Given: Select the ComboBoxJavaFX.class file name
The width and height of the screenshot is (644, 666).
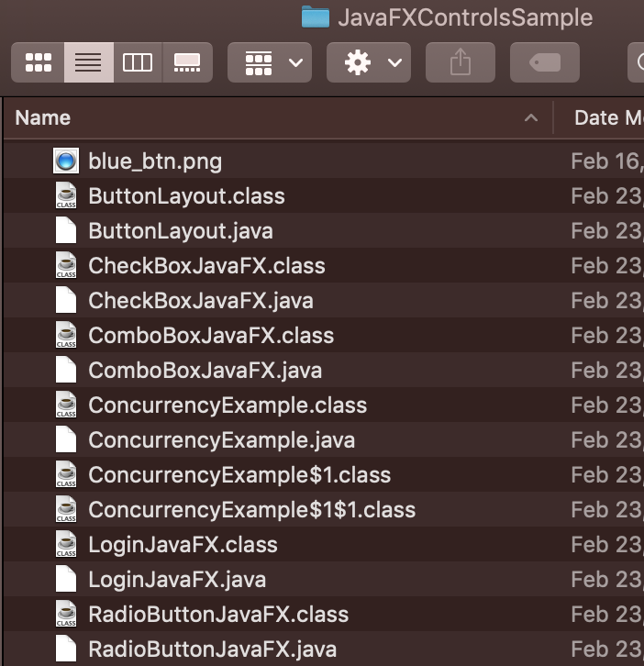Looking at the screenshot, I should 211,336.
